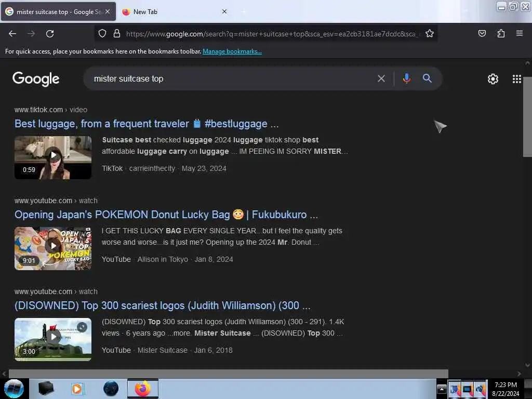Play the Pokemon Lucky Bag video thumbnail

tap(53, 249)
